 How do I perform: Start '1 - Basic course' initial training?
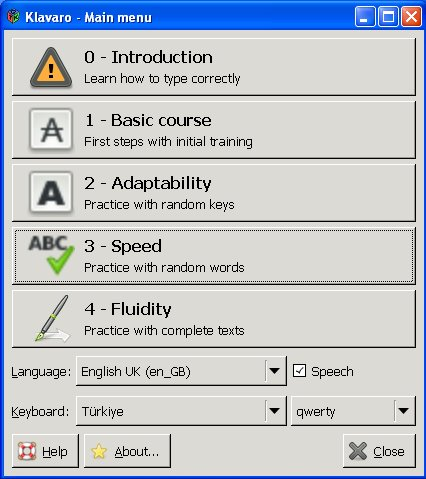tap(214, 130)
